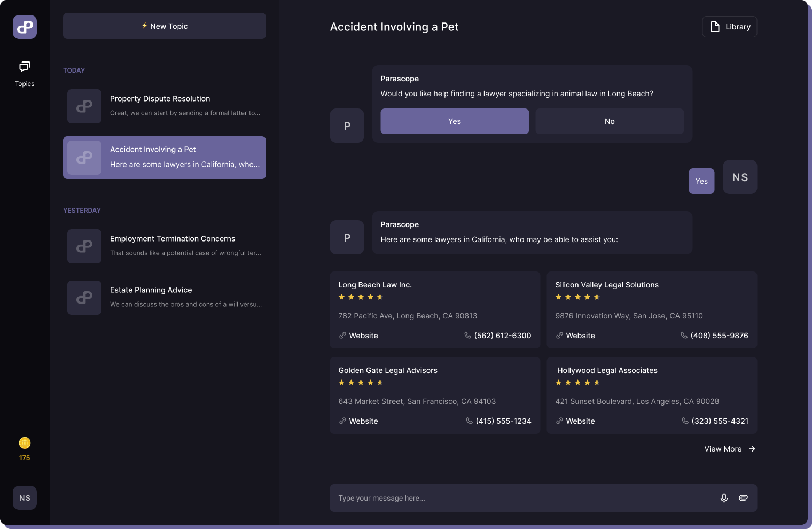Screen dimensions: 812x529
Task: Select No to decline lawyer help
Action: (609, 121)
